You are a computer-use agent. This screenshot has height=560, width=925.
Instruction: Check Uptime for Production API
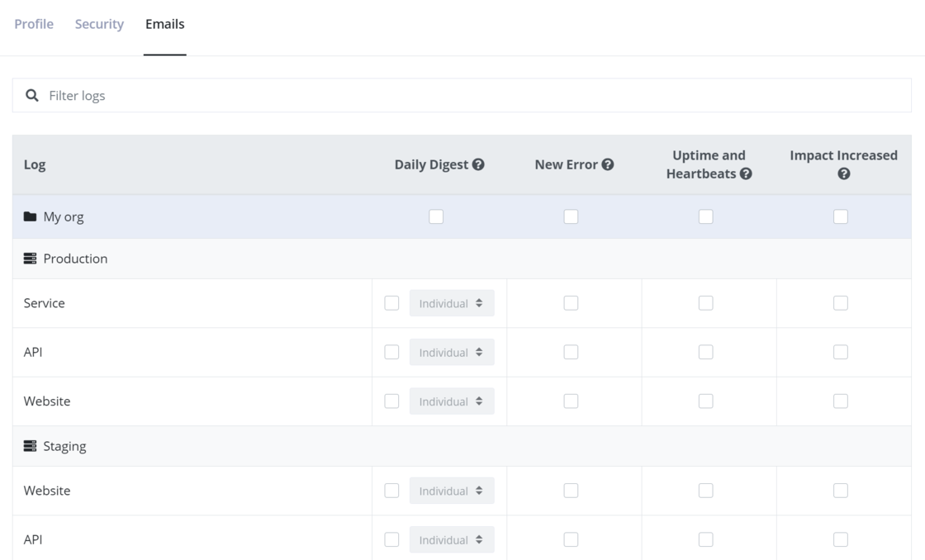[705, 353]
